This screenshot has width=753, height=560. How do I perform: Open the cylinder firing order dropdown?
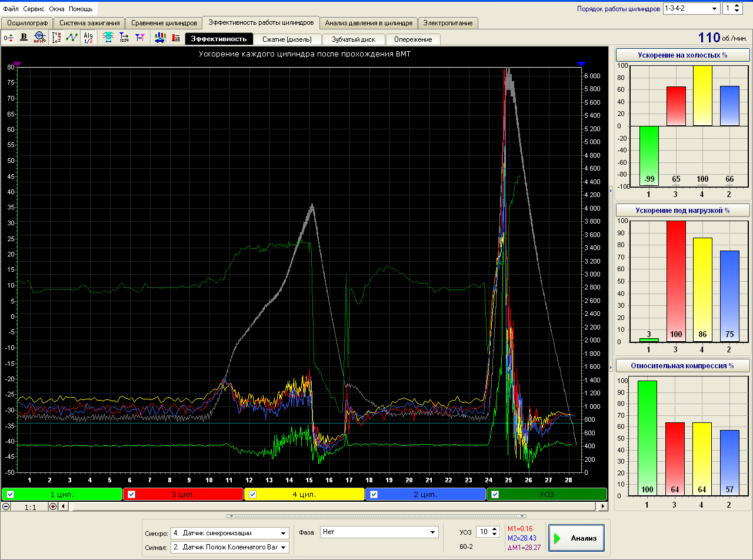point(715,8)
